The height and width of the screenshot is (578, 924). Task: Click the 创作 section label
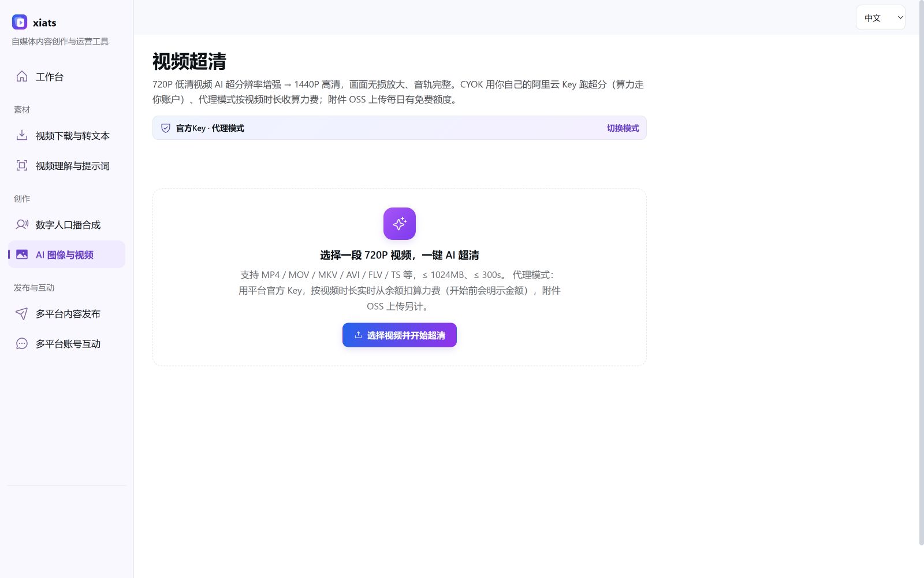pos(22,199)
